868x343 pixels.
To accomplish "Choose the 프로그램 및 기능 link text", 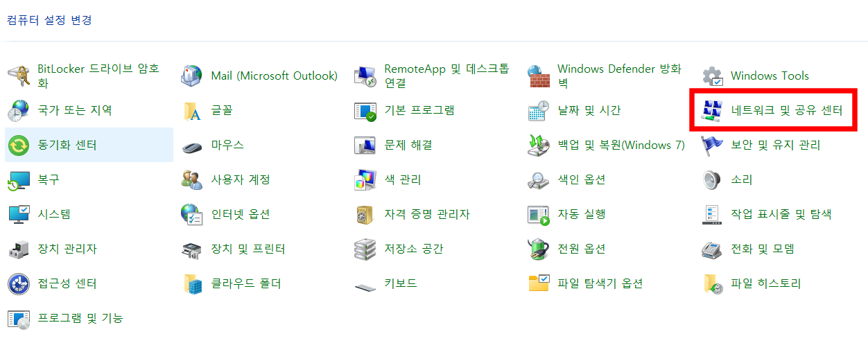I will tap(80, 318).
